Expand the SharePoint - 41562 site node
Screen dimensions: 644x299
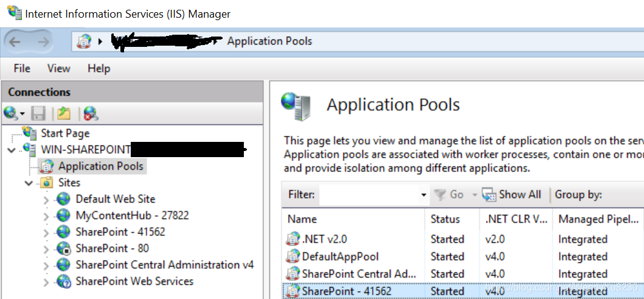coord(46,233)
